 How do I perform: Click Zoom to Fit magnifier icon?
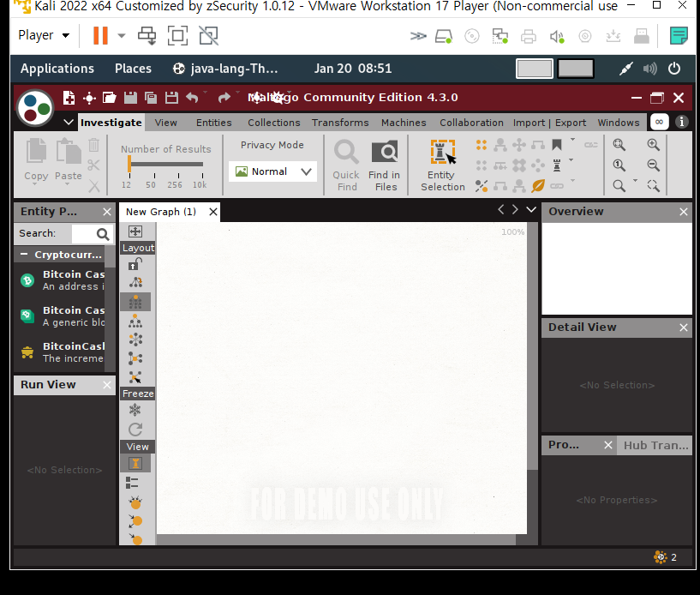coord(619,144)
